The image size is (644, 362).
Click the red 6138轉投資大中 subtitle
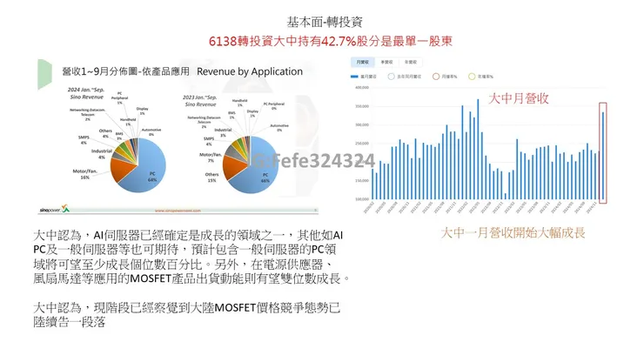click(331, 41)
